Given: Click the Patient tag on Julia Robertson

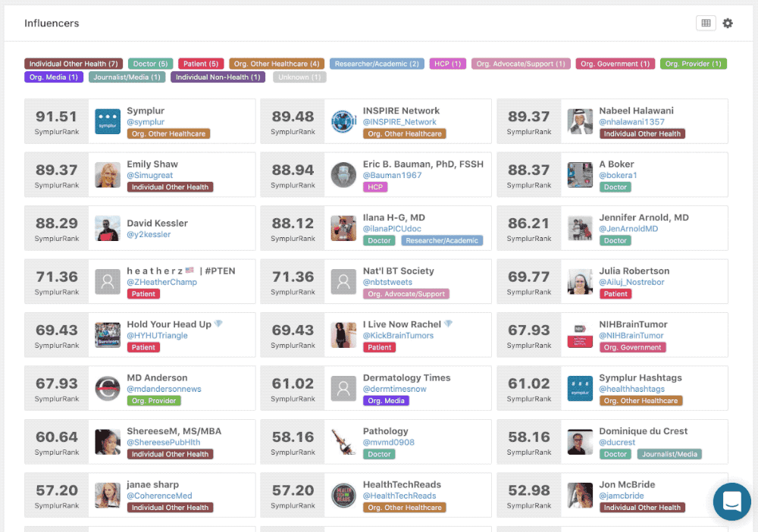Looking at the screenshot, I should click(615, 294).
